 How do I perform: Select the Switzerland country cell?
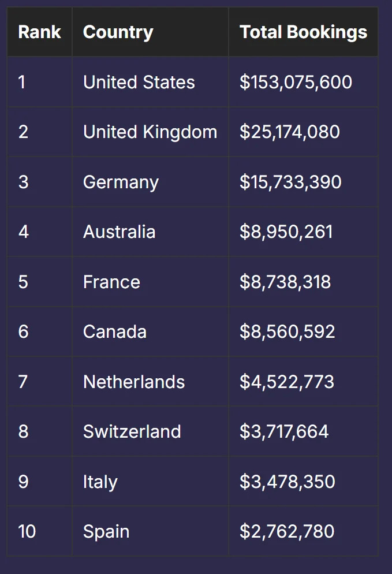click(x=132, y=431)
